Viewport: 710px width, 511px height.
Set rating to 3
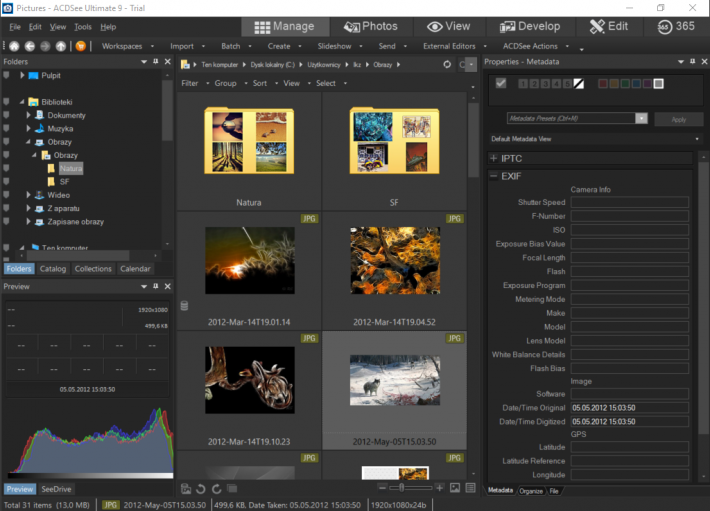(545, 84)
